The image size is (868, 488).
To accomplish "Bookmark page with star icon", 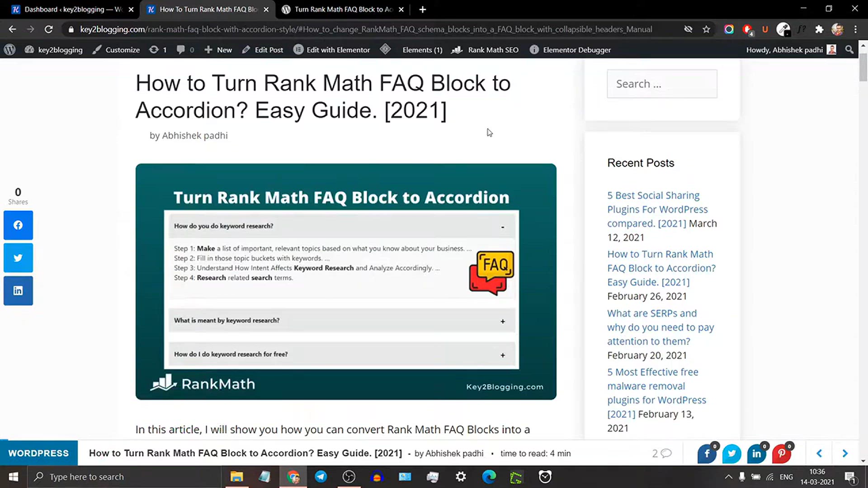I will (x=706, y=29).
